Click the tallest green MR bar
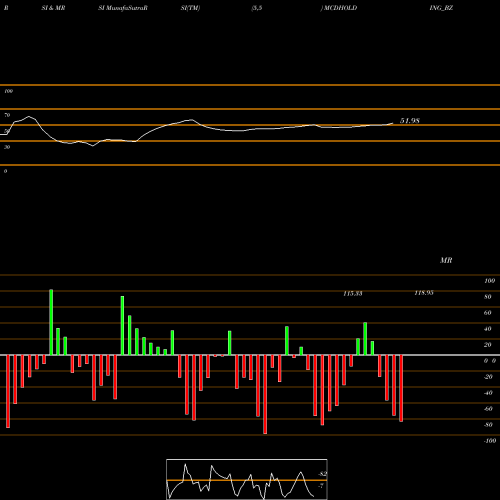The image size is (500, 500). coord(51,322)
